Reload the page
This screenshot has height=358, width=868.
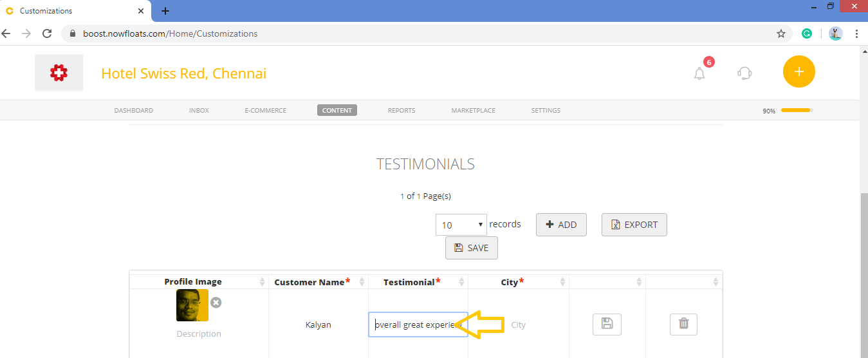pyautogui.click(x=47, y=33)
